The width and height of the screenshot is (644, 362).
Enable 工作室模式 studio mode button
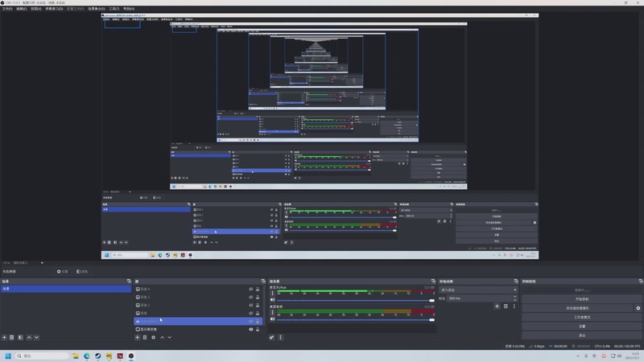point(582,317)
